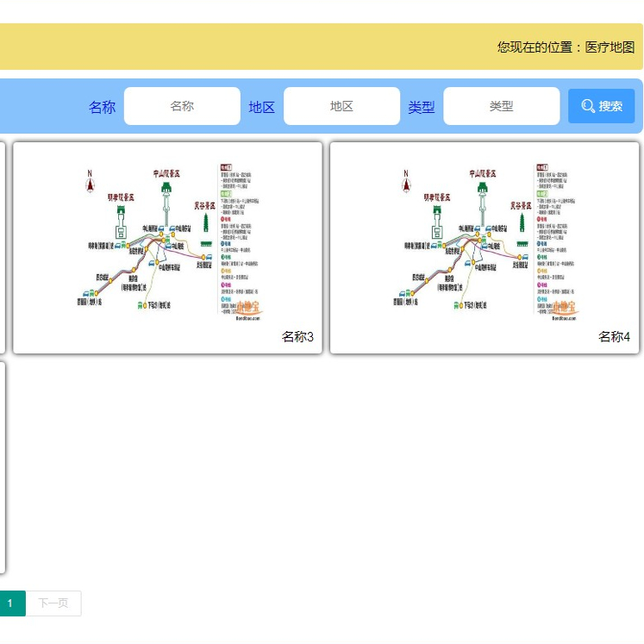The width and height of the screenshot is (644, 644).
Task: Select the 类型 input field
Action: tap(502, 106)
